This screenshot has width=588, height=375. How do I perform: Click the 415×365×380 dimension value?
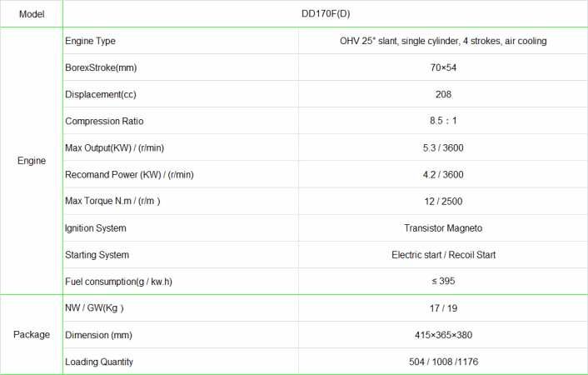point(443,335)
